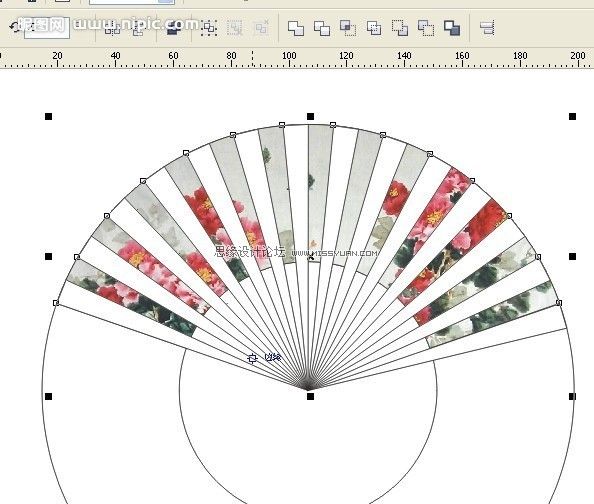Click the right-middle selection handle
The image size is (594, 504).
572,257
